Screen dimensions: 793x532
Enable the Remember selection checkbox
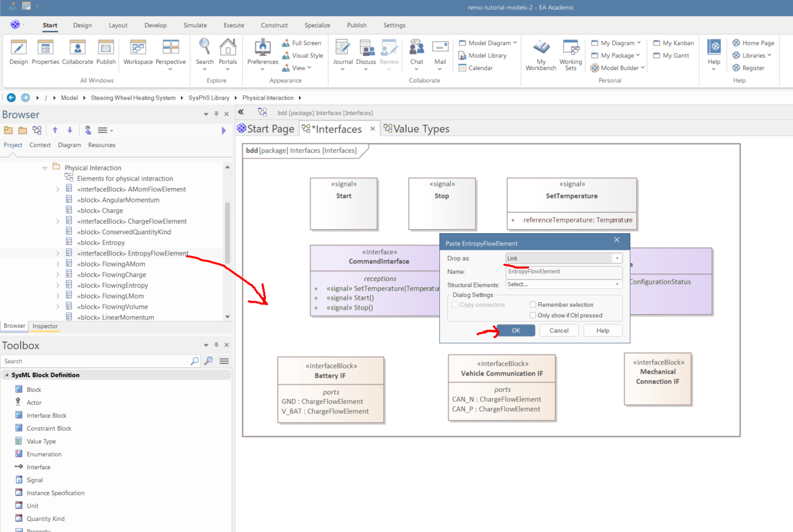533,305
